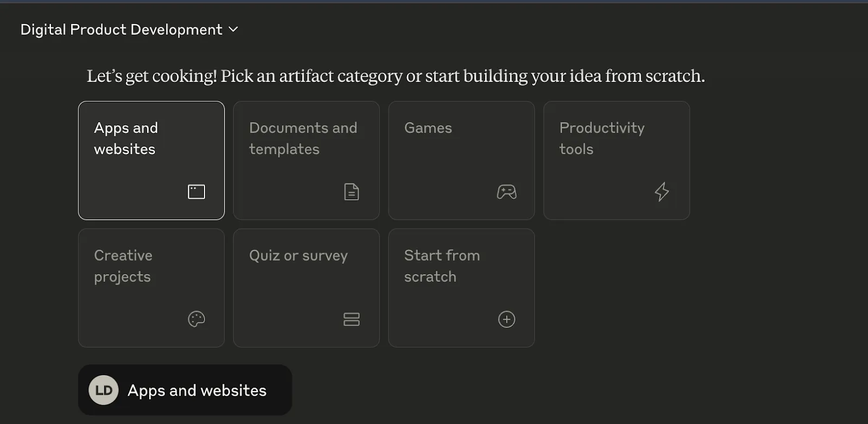The width and height of the screenshot is (868, 424).
Task: Click the document page icon on Documents card
Action: pos(352,192)
